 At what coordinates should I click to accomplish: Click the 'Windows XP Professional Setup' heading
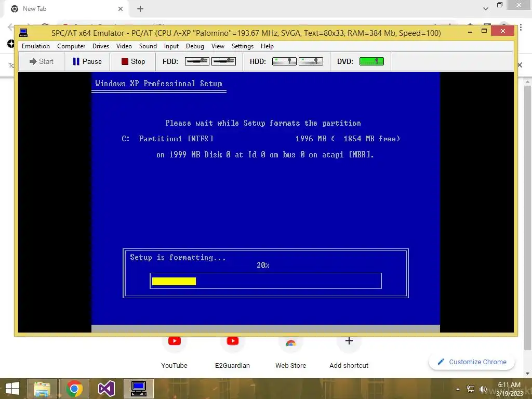click(x=158, y=84)
